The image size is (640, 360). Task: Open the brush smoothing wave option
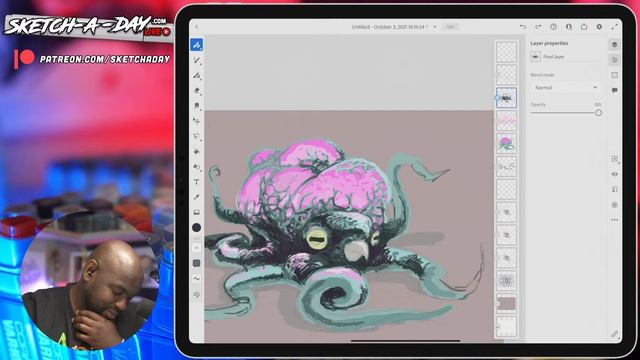click(x=197, y=278)
